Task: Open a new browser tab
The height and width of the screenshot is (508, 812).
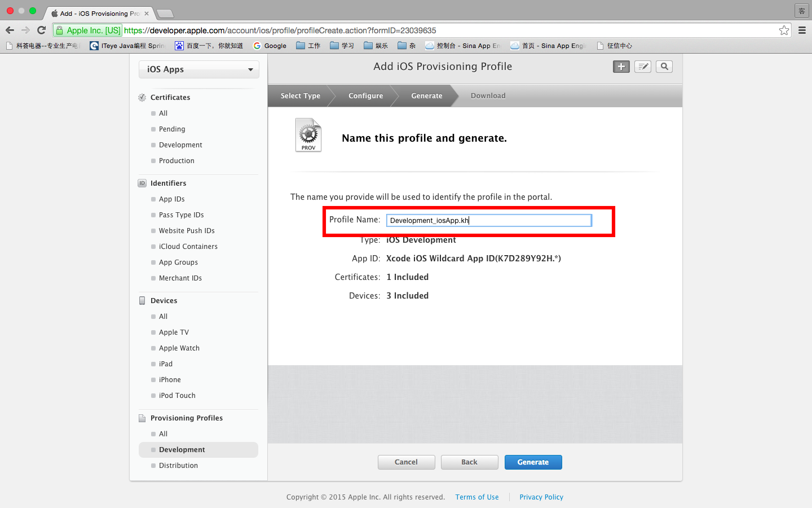Action: [165, 14]
